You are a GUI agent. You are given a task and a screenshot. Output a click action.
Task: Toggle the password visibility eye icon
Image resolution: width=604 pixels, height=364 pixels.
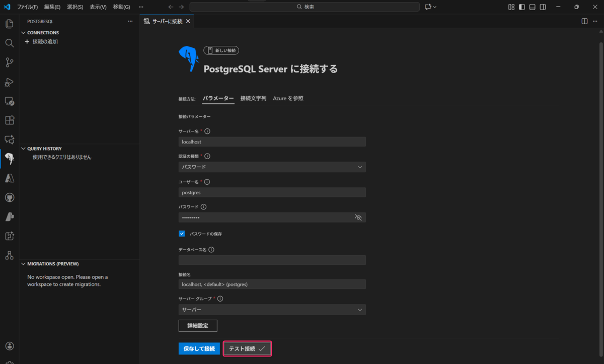[358, 217]
